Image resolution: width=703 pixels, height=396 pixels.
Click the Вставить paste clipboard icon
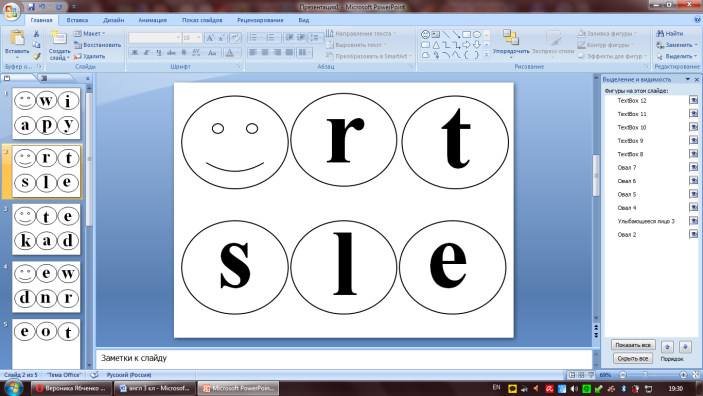17,38
